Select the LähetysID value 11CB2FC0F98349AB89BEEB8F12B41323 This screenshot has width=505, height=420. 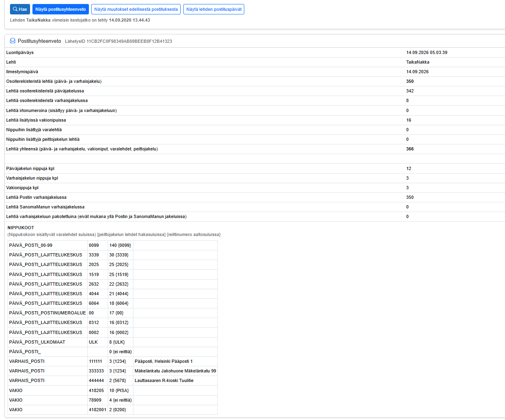[129, 41]
